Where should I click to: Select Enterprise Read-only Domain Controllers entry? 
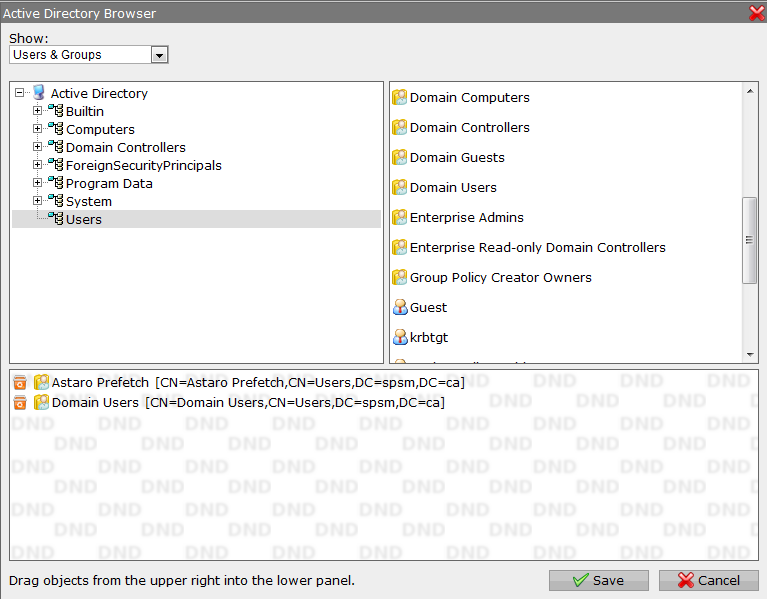point(537,247)
